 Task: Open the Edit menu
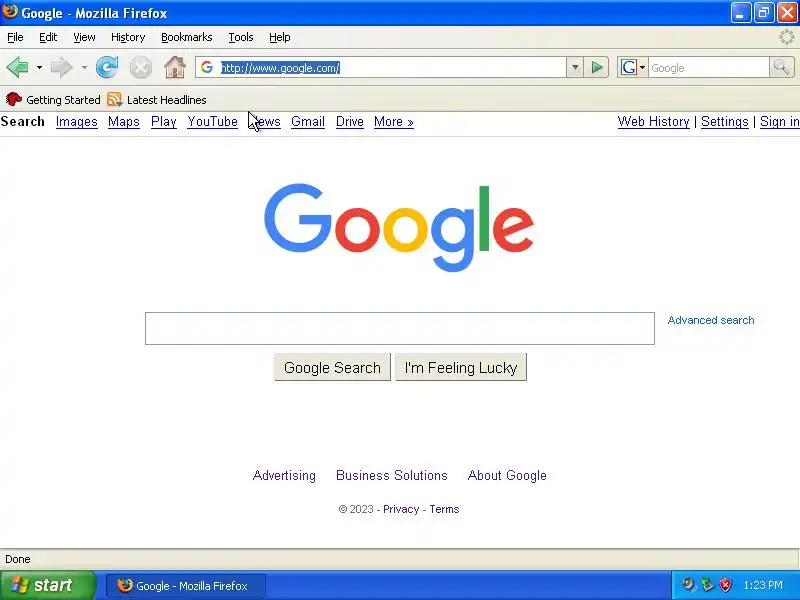(48, 37)
